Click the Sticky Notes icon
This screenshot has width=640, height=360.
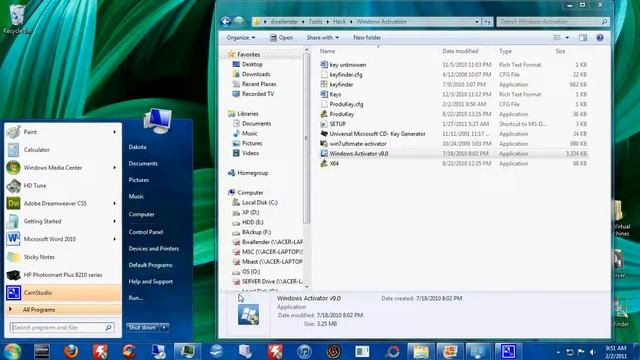13,257
